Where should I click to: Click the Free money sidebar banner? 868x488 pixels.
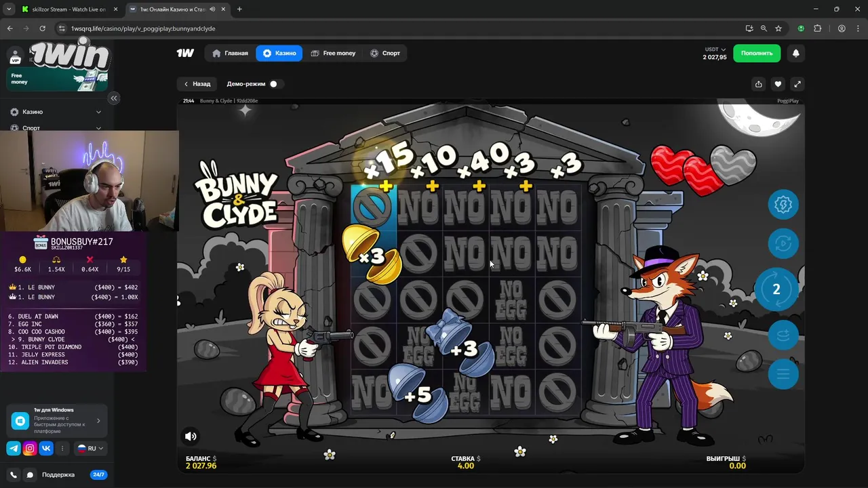click(58, 79)
